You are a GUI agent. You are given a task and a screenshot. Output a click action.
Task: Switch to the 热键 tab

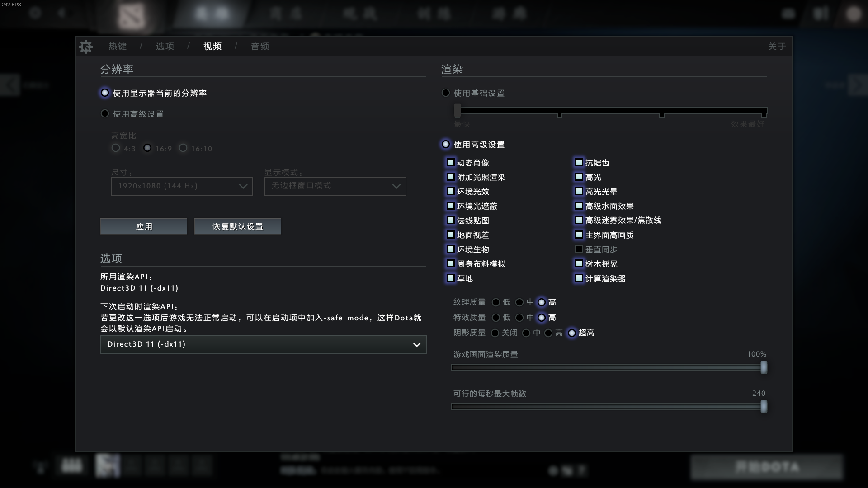[x=118, y=47]
